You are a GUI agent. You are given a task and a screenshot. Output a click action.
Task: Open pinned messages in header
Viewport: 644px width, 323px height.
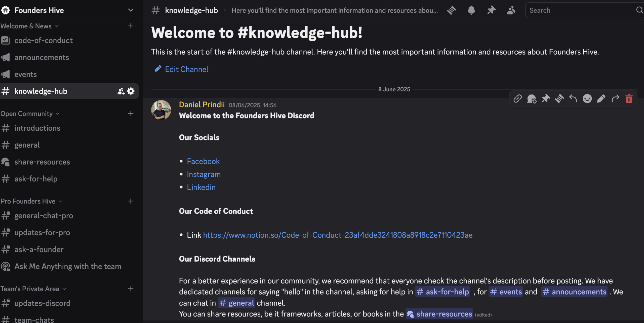point(491,10)
